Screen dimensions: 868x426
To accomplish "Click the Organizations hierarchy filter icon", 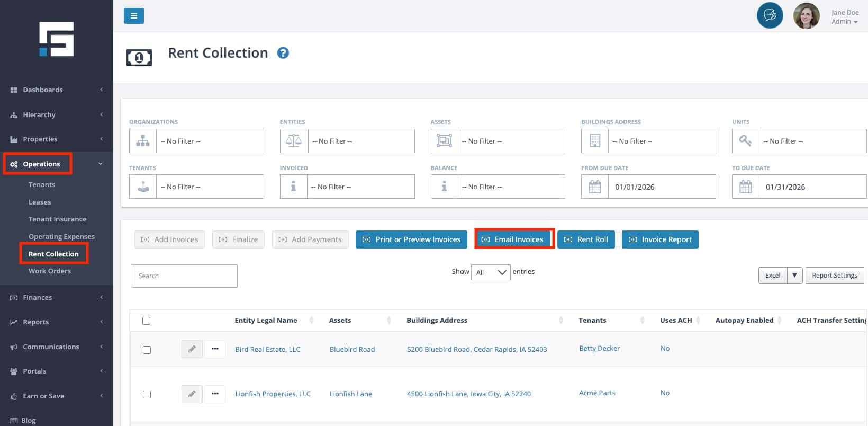I will coord(143,141).
